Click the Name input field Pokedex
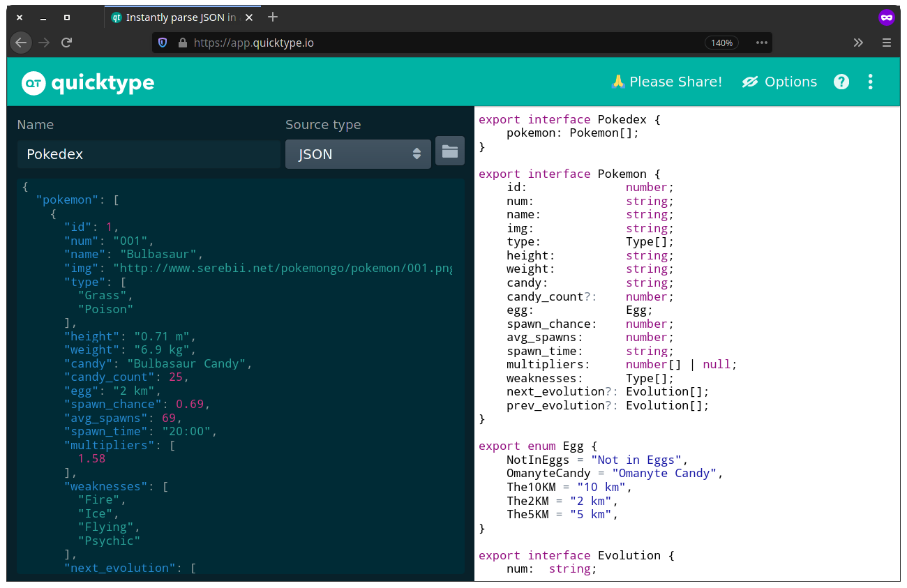 click(x=149, y=154)
